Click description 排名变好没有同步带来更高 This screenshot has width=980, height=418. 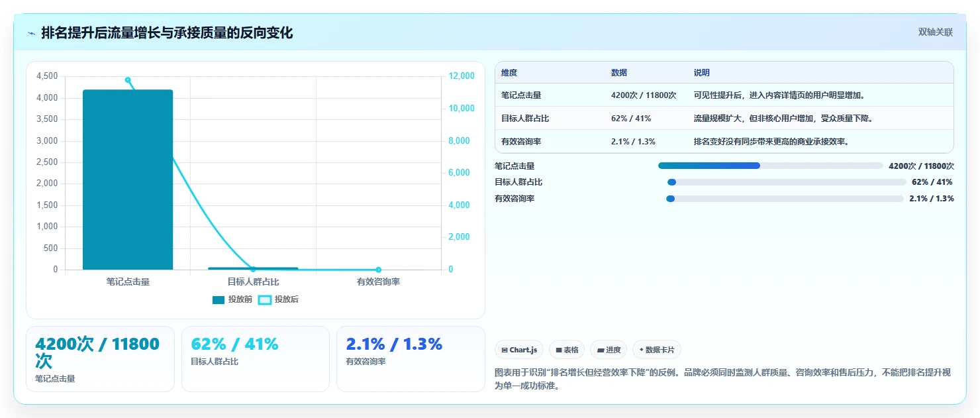click(771, 142)
